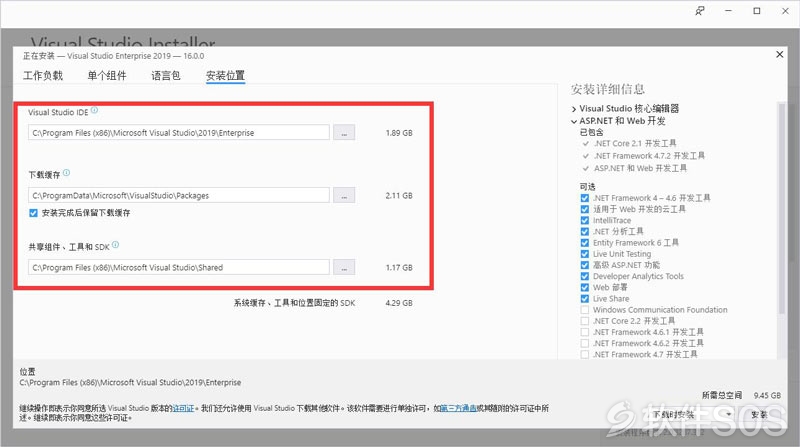Edit the ProgramData Packages cache path field

click(179, 195)
